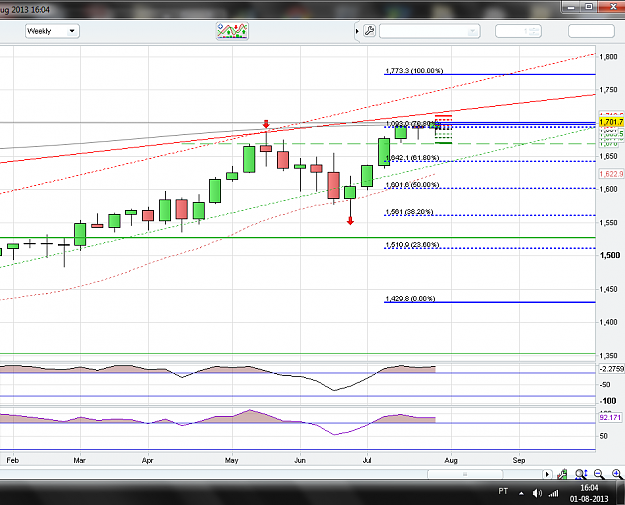Click the PT language indicator in taskbar

tap(503, 491)
